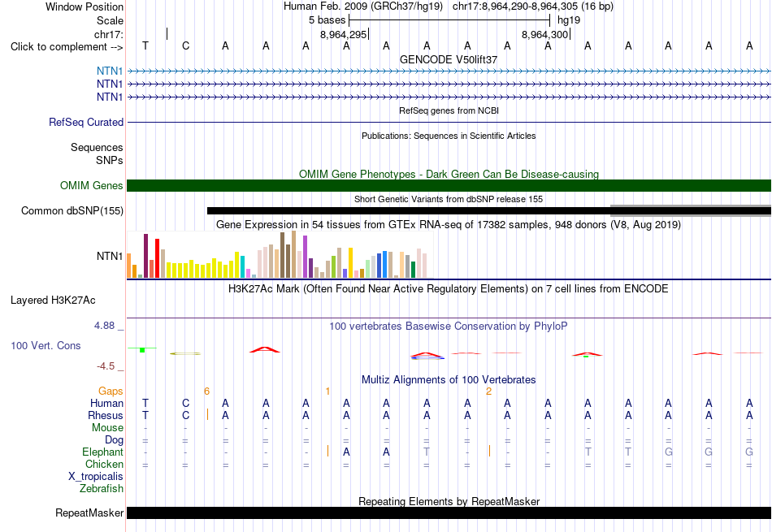This screenshot has height=532, width=772.
Task: Open Gene Expression in 54 tissues title
Action: point(449,225)
